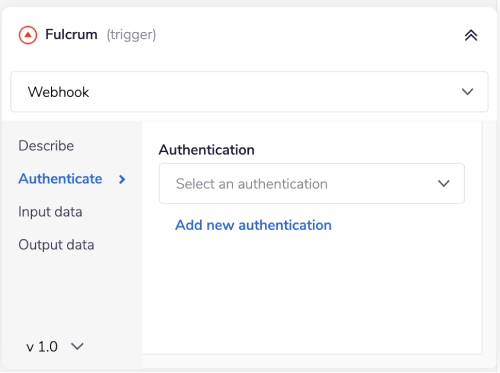Click the red Fulcrum trigger icon
This screenshot has width=500, height=373.
[28, 35]
